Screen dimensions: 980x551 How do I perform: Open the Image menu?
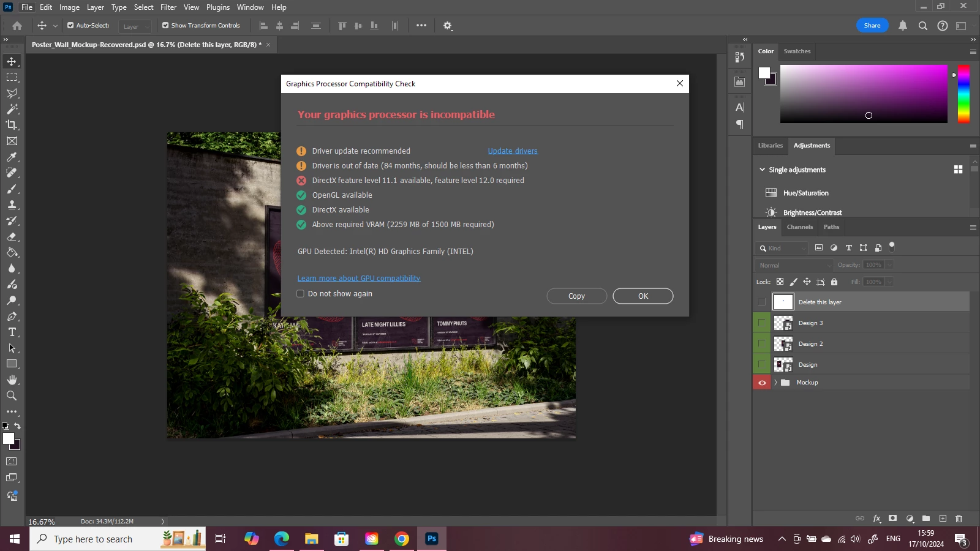69,7
